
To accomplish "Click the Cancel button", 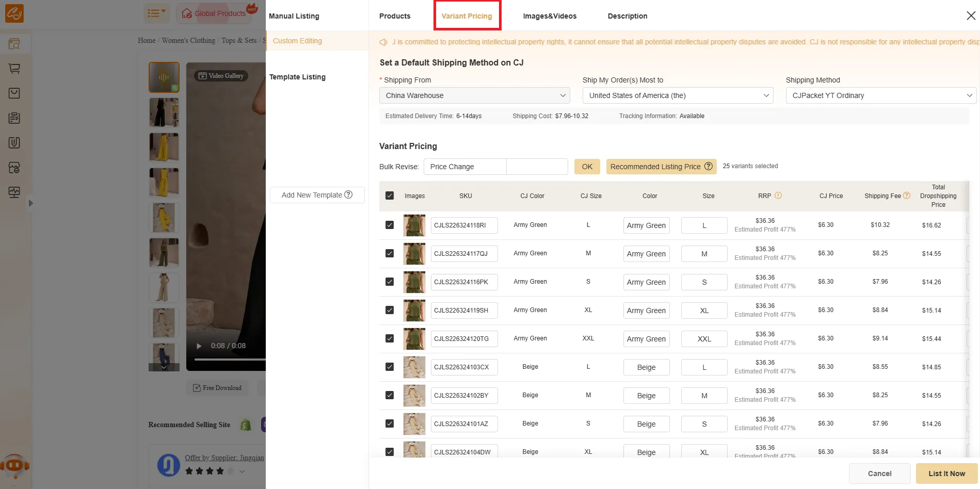I will (879, 474).
